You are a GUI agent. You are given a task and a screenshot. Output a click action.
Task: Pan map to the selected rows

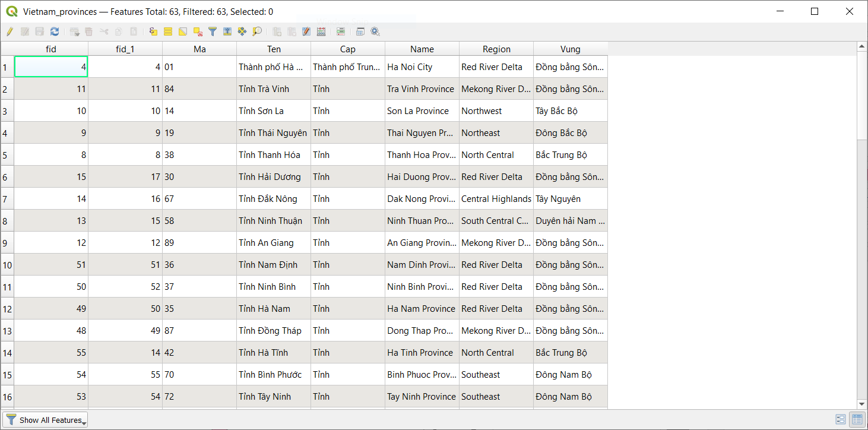(242, 31)
